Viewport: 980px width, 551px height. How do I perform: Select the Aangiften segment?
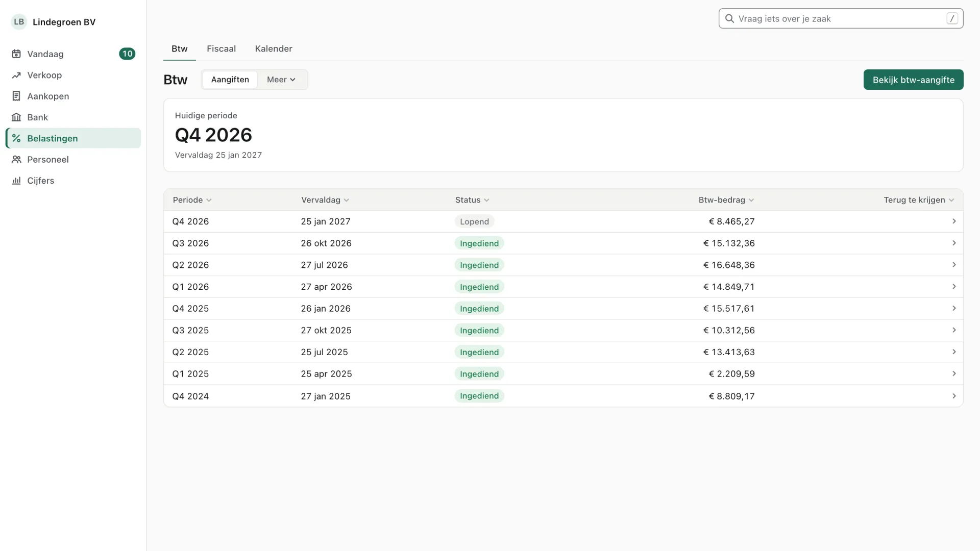230,80
